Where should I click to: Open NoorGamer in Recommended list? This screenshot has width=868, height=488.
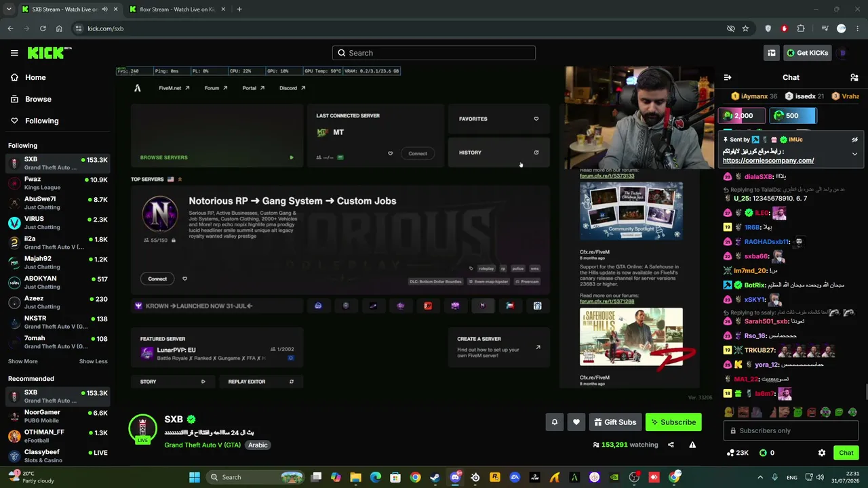(58, 416)
